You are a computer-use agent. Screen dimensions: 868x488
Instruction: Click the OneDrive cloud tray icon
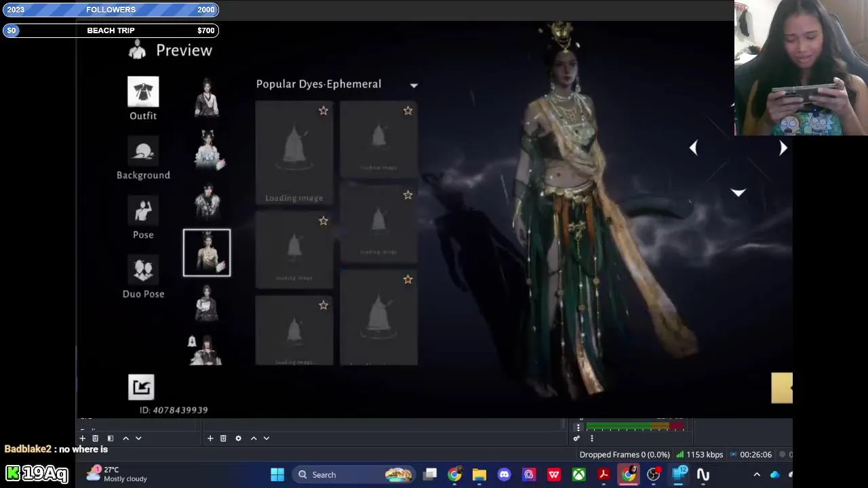point(775,475)
